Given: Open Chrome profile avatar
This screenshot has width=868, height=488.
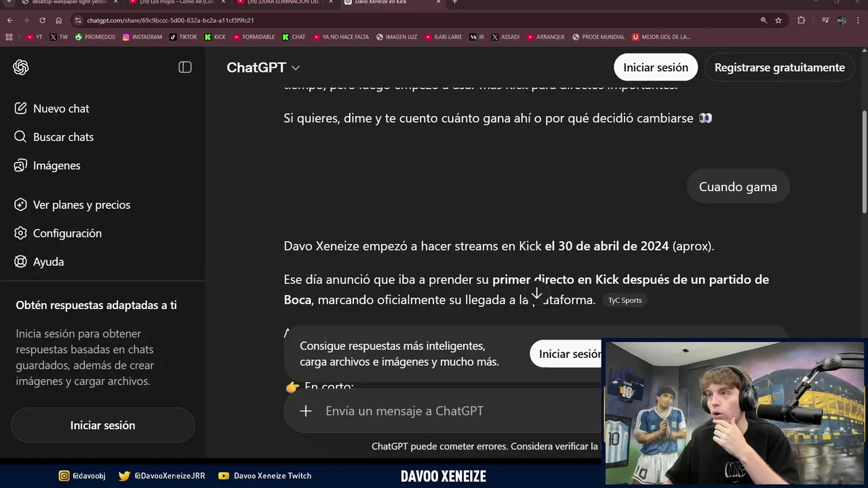Looking at the screenshot, I should (842, 20).
